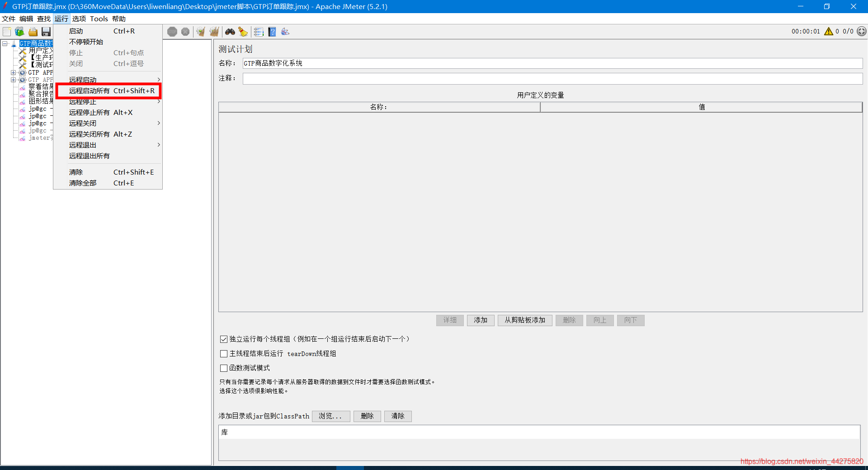Click the 添加 button under variables table
Image resolution: width=868 pixels, height=470 pixels.
tap(481, 320)
